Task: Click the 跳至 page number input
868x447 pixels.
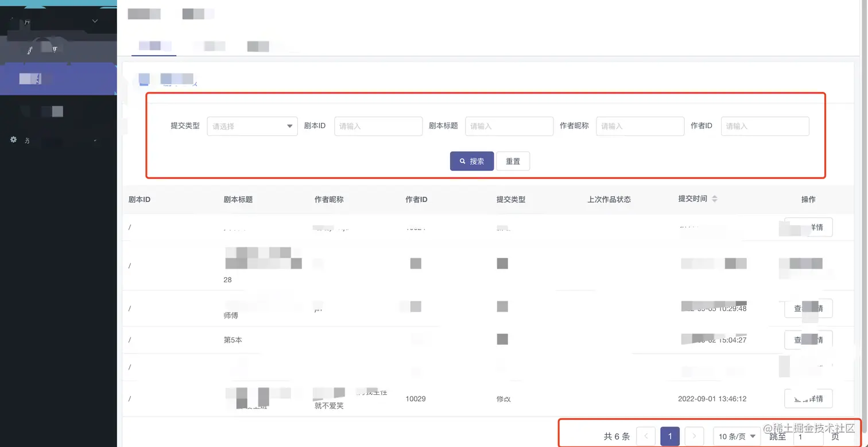Action: point(809,437)
